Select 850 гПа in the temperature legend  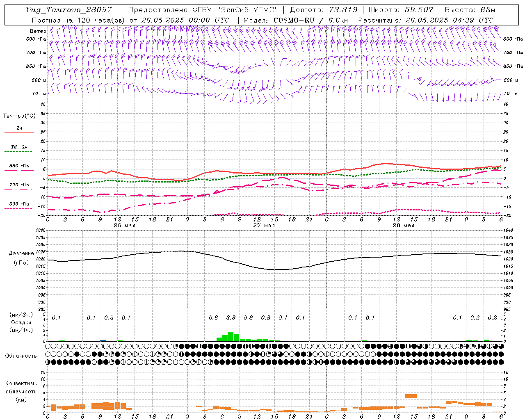click(x=19, y=166)
